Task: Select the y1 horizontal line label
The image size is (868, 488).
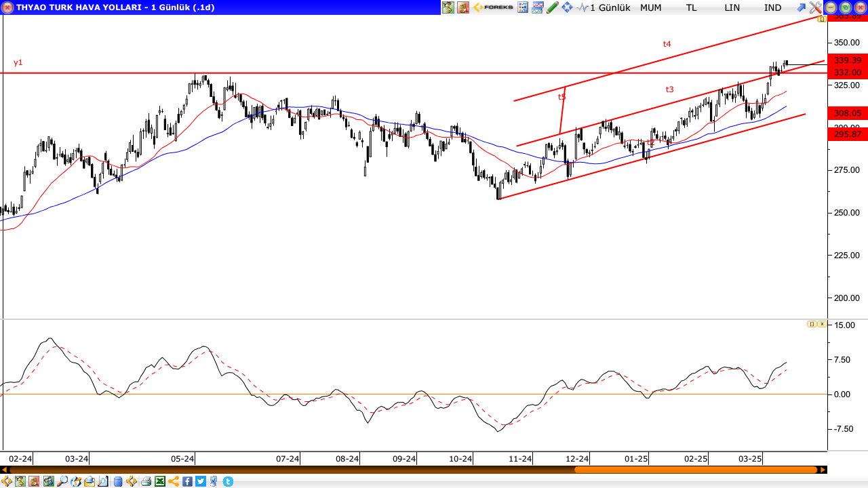Action: pyautogui.click(x=18, y=62)
